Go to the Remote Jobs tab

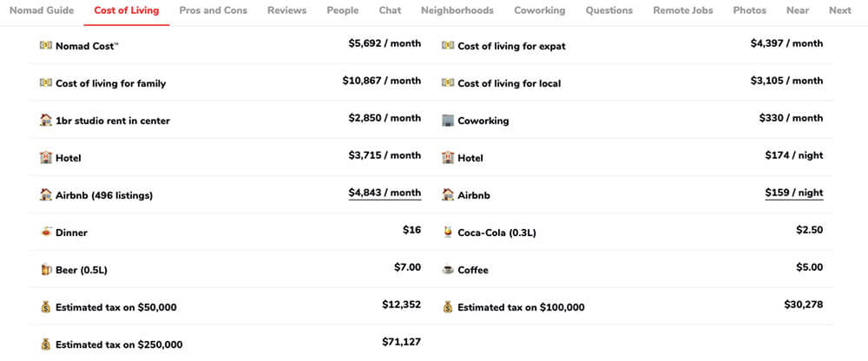(683, 10)
